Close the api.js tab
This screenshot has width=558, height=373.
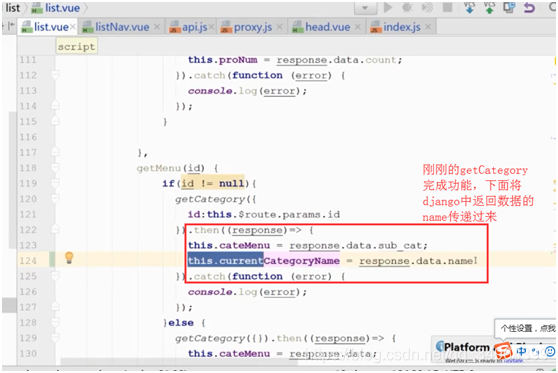(x=211, y=27)
